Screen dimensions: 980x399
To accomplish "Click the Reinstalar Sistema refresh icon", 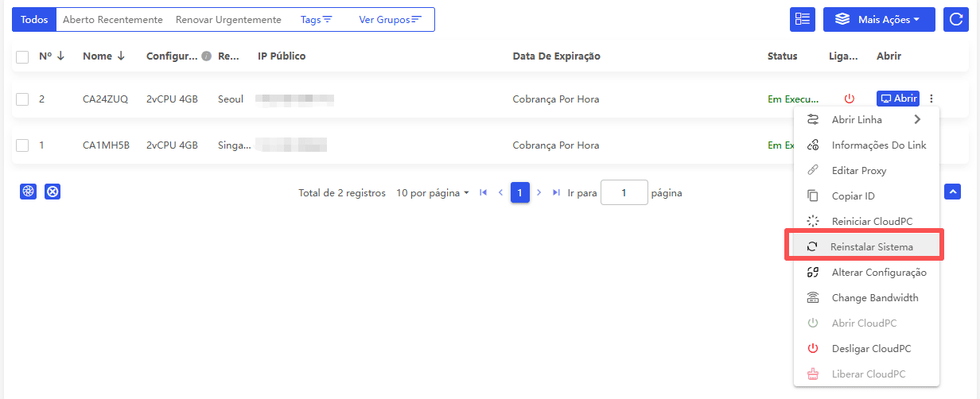I will (x=812, y=247).
